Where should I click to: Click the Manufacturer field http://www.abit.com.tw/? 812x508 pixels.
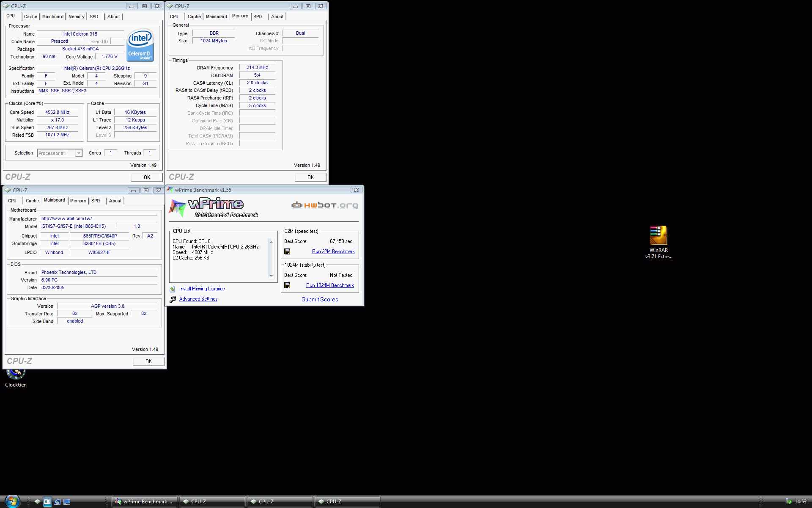click(99, 218)
